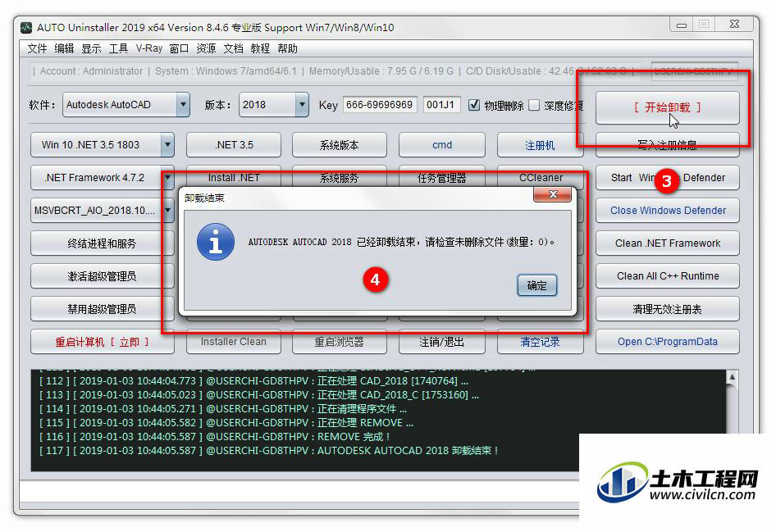The height and width of the screenshot is (532, 776).
Task: Click the 开始卸载 button
Action: click(x=667, y=107)
